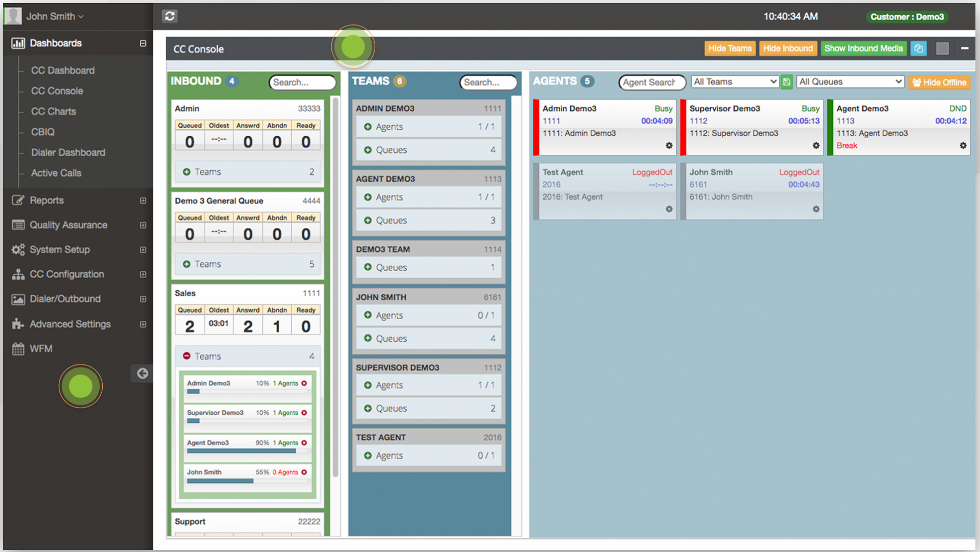The width and height of the screenshot is (980, 552).
Task: Click Show Inbound Media button
Action: [863, 49]
